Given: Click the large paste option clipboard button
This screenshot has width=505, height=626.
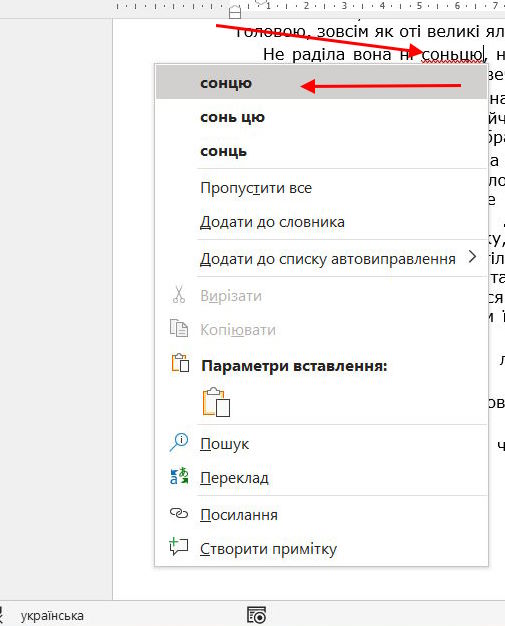Looking at the screenshot, I should coord(216,402).
